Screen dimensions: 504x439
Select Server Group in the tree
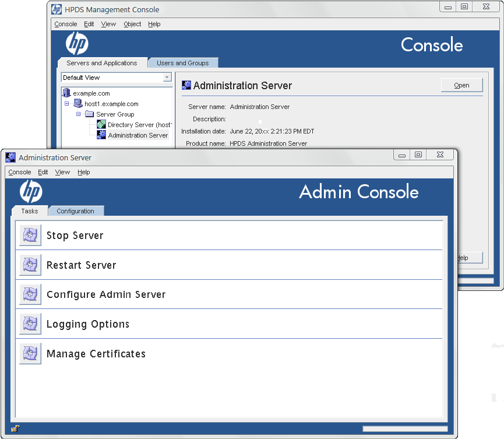[115, 114]
